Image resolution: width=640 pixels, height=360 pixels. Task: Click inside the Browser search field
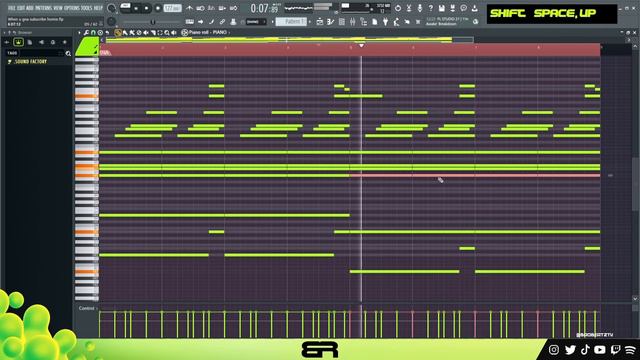(41, 53)
